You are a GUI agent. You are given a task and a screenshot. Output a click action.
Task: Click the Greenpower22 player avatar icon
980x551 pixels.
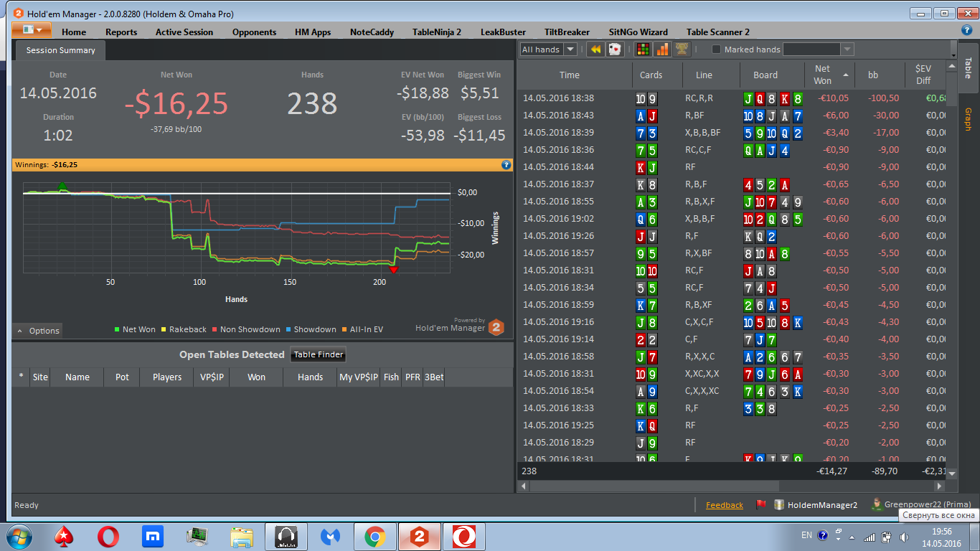(x=876, y=504)
